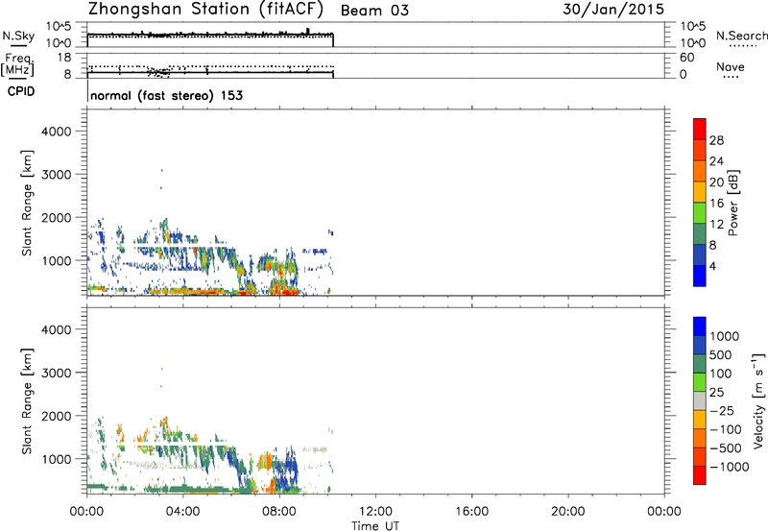Image resolution: width=768 pixels, height=532 pixels.
Task: Click the −25 tick on velocity colorbar
Action: click(x=722, y=411)
